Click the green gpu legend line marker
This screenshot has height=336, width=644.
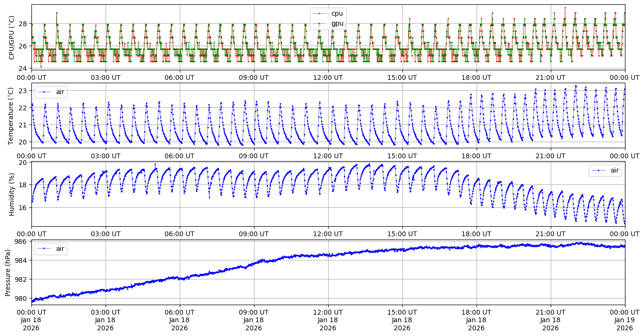point(320,23)
